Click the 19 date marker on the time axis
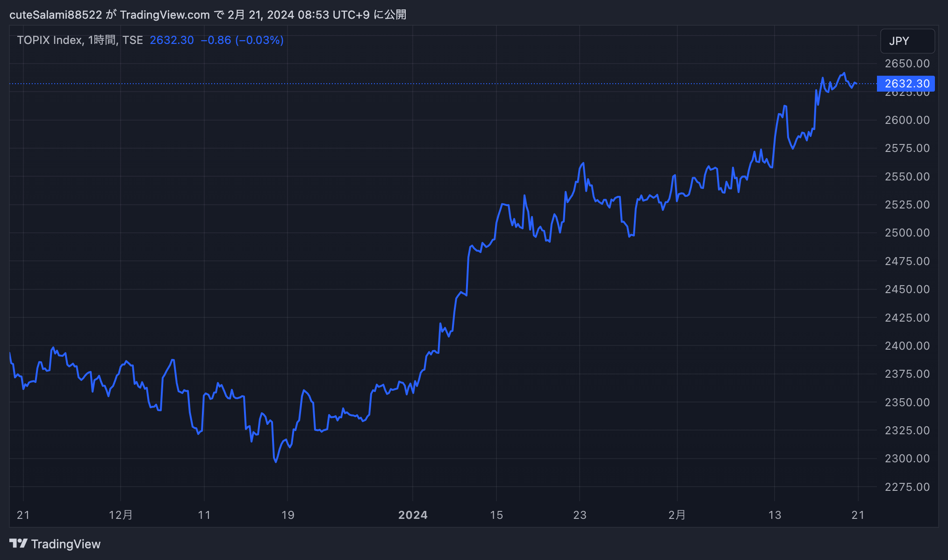The height and width of the screenshot is (560, 948). [287, 515]
